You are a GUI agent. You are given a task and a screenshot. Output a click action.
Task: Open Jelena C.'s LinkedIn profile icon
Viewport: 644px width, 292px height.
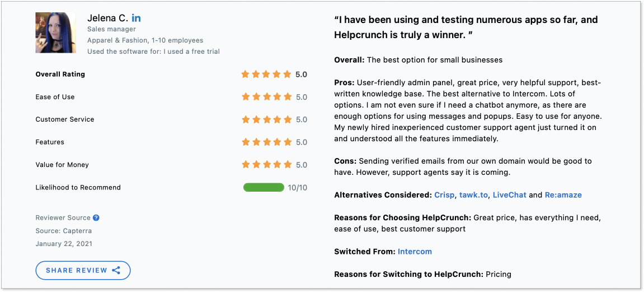click(x=136, y=18)
